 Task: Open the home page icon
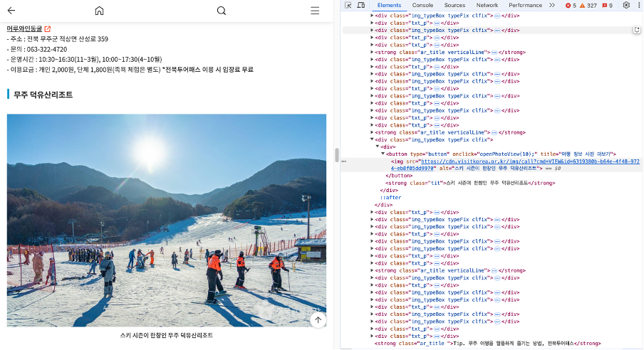(99, 11)
